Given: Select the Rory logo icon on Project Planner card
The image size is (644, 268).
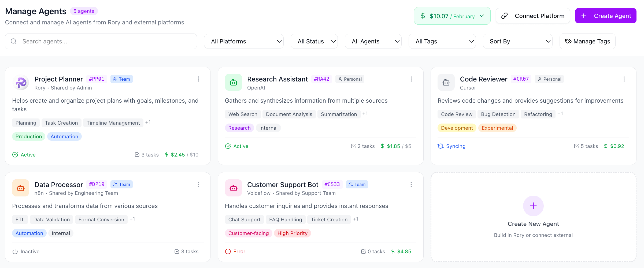Looking at the screenshot, I should (x=21, y=83).
